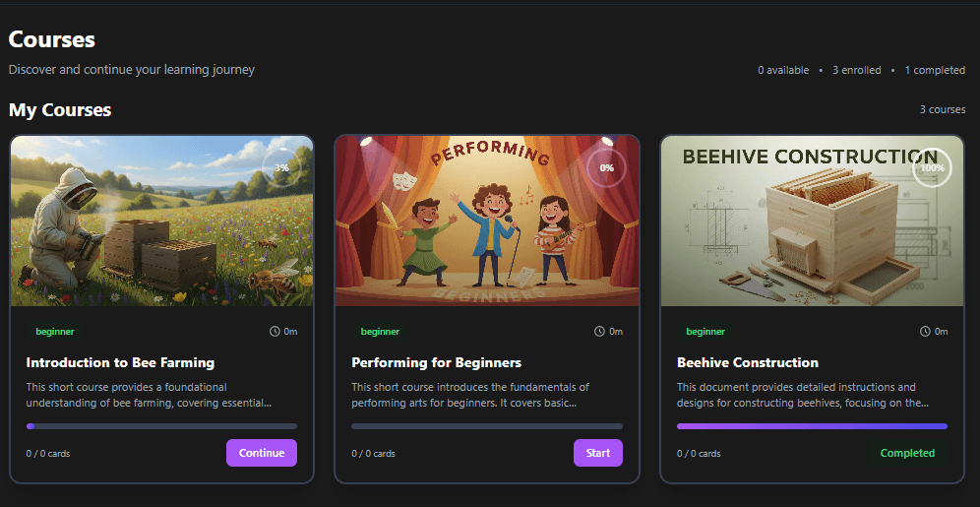Click the '1 completed' stat in header
This screenshot has height=507, width=980.
tap(935, 71)
